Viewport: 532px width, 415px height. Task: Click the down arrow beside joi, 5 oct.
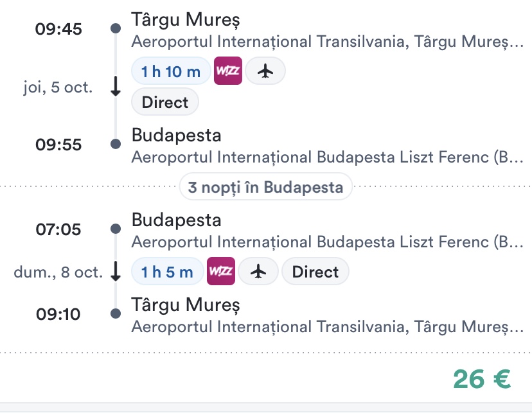point(116,87)
